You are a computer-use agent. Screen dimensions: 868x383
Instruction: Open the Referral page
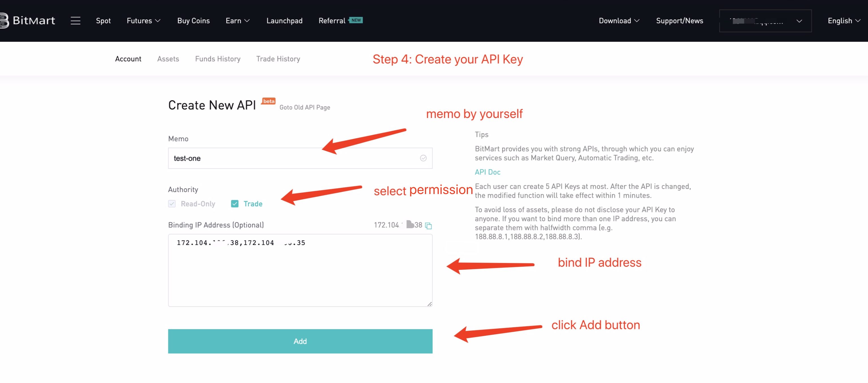tap(332, 21)
